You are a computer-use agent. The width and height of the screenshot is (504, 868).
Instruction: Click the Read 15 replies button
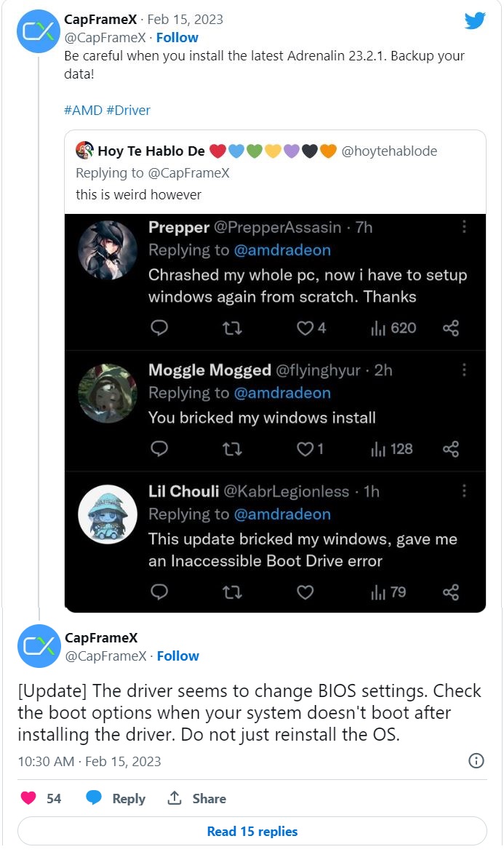pyautogui.click(x=252, y=831)
